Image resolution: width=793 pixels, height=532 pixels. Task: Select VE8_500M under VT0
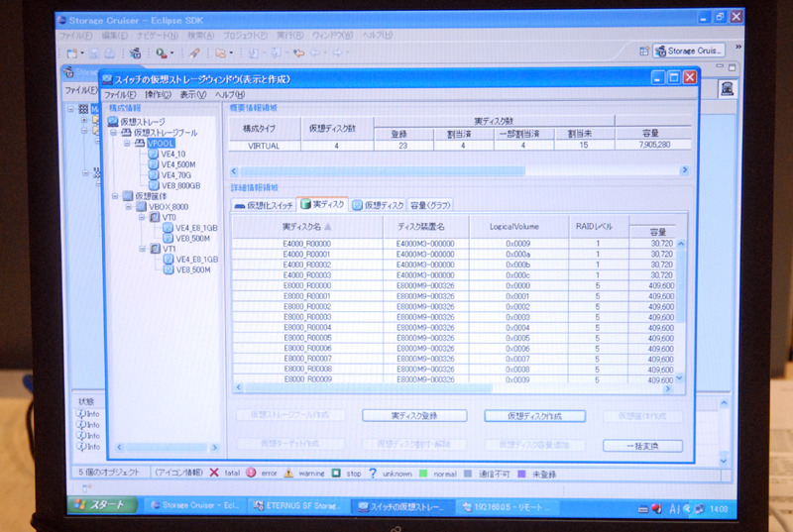(x=192, y=239)
